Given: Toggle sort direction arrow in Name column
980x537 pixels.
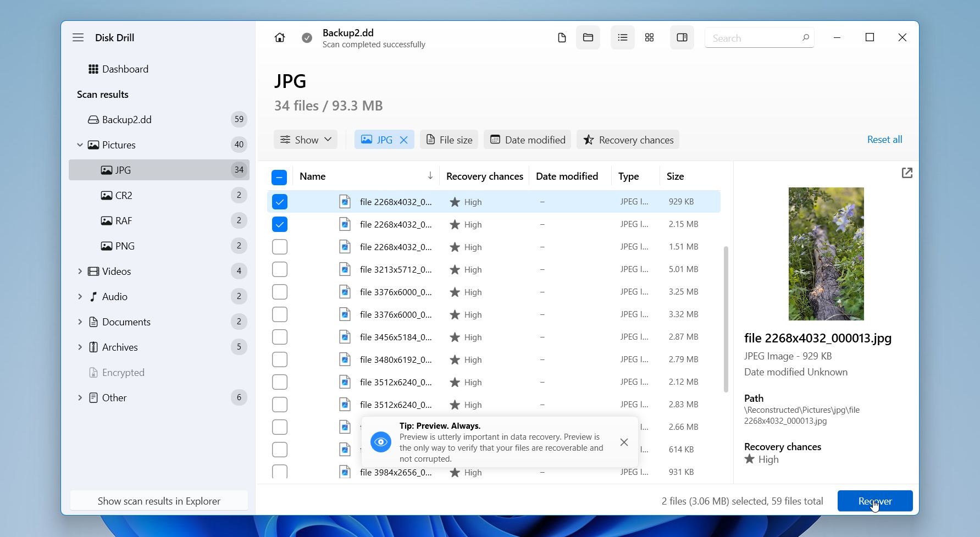Looking at the screenshot, I should (430, 176).
